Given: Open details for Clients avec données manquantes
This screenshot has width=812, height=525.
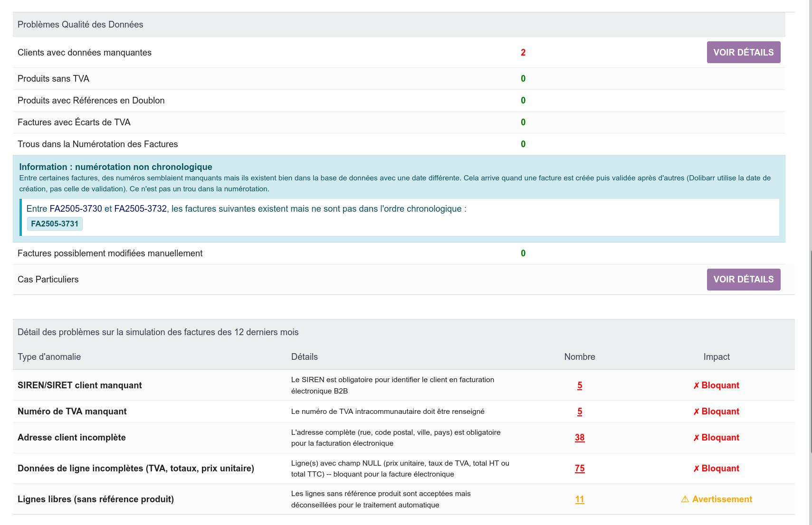Looking at the screenshot, I should pos(744,52).
